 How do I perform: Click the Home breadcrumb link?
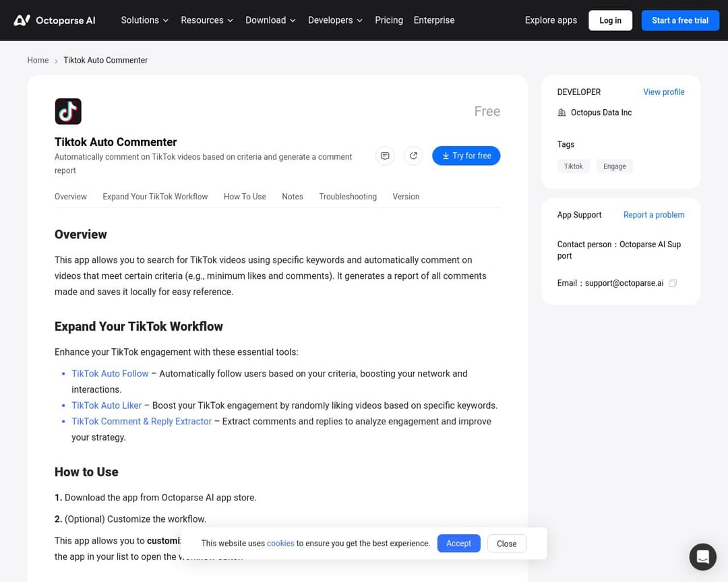pyautogui.click(x=38, y=61)
